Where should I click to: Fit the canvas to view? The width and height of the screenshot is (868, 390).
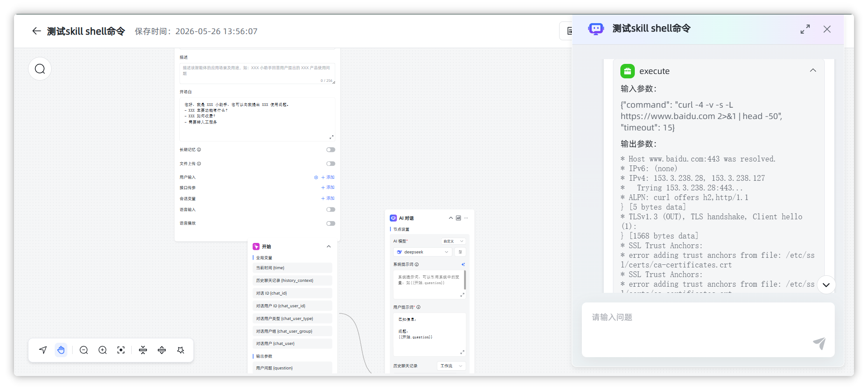tap(121, 350)
